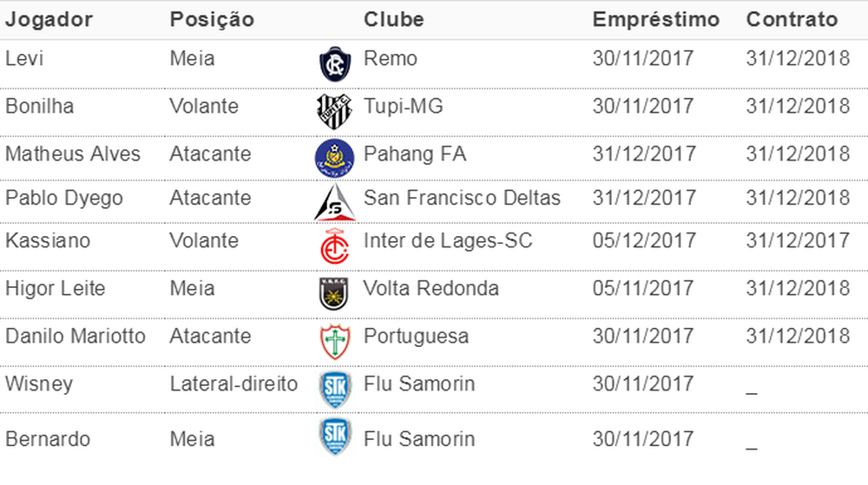
Task: Click the Pahang FA club badge
Action: pyautogui.click(x=334, y=158)
